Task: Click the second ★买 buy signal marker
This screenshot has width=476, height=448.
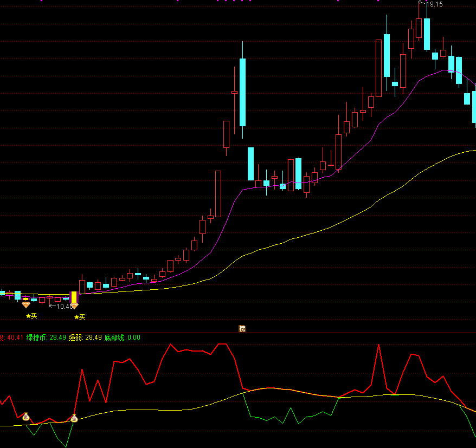Action: click(x=80, y=317)
